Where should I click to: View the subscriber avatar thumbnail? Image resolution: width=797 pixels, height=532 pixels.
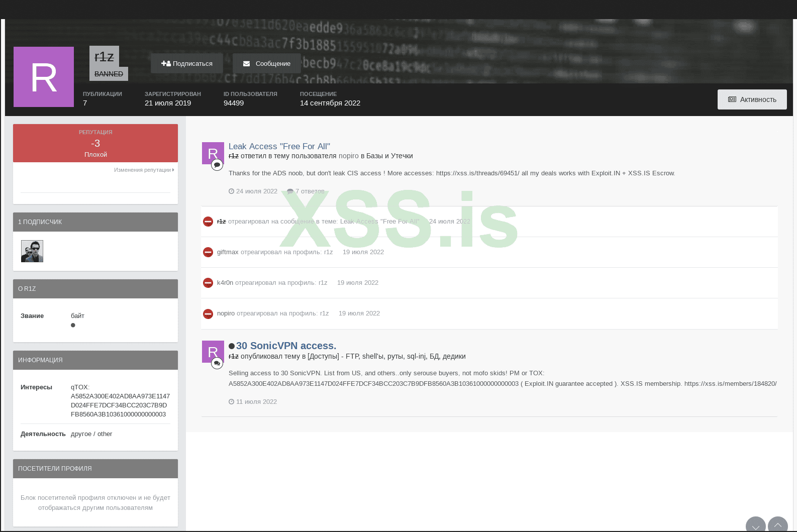pyautogui.click(x=32, y=251)
